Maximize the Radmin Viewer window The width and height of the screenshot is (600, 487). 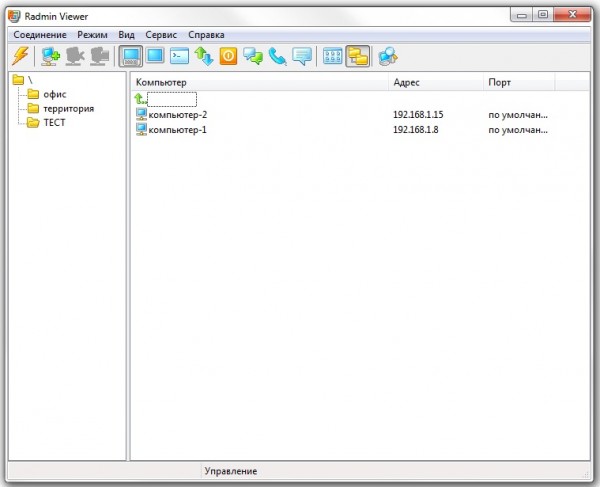pyautogui.click(x=543, y=15)
